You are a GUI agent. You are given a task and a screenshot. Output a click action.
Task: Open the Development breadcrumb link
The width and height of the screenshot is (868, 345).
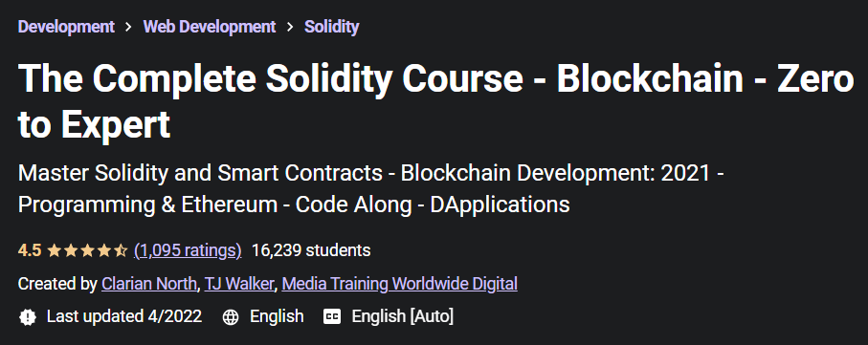tap(66, 27)
